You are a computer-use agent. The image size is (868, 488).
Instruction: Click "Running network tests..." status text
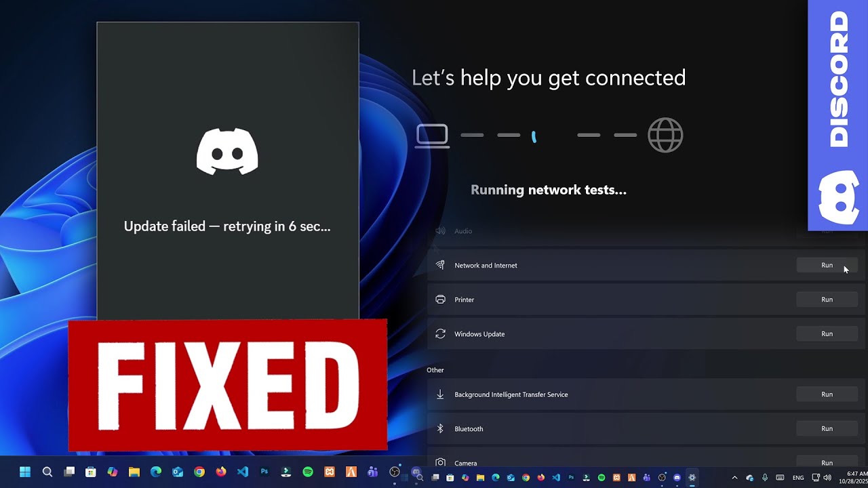click(x=549, y=190)
